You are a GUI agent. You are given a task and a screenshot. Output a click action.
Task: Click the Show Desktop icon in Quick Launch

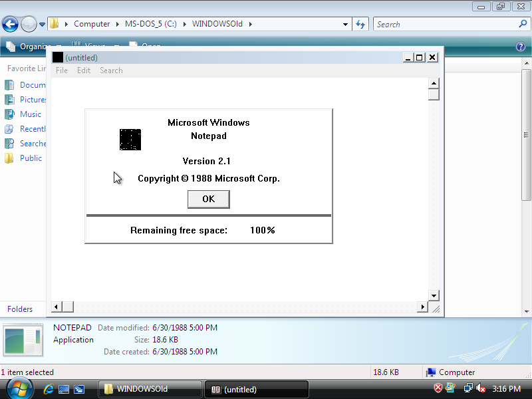pos(64,389)
